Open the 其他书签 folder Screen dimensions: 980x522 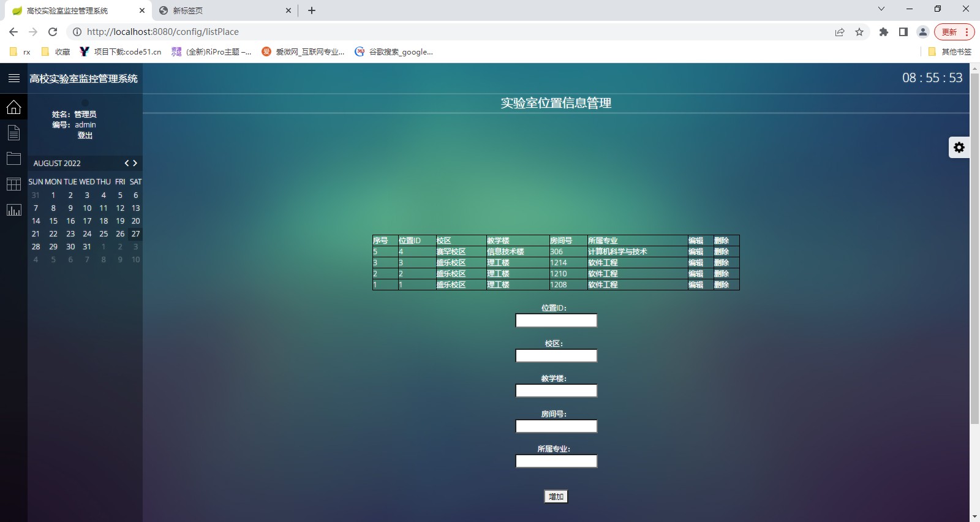[950, 51]
